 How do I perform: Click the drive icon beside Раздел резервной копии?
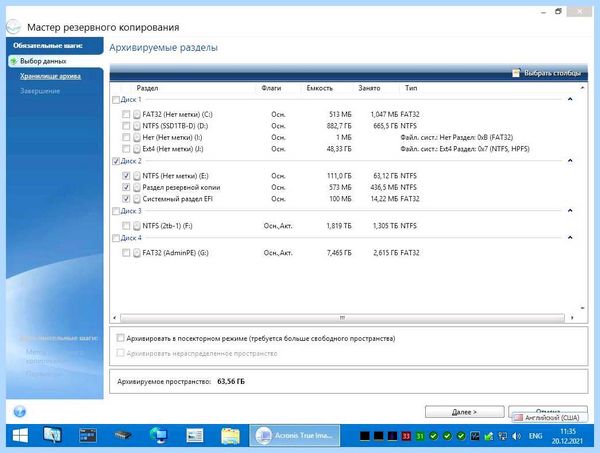[x=137, y=187]
